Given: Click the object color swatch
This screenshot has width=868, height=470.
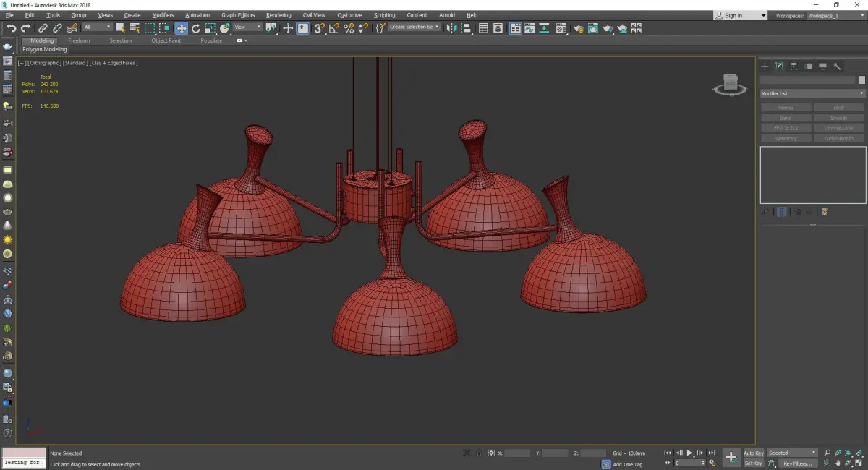Looking at the screenshot, I should [861, 80].
